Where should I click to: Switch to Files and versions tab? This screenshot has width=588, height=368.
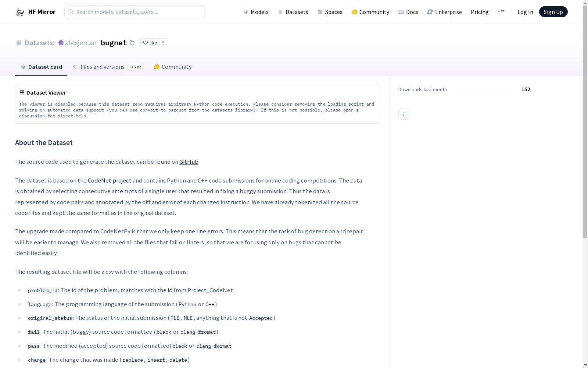[102, 67]
